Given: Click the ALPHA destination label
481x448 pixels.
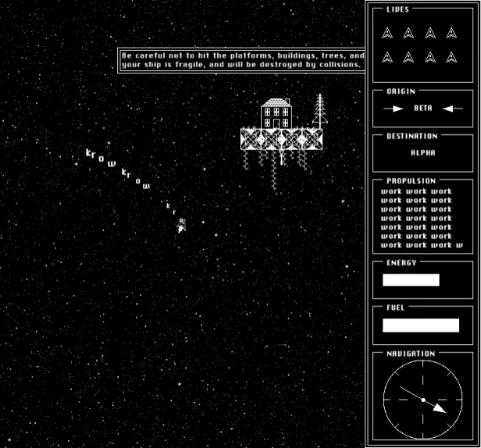Looking at the screenshot, I should (422, 153).
